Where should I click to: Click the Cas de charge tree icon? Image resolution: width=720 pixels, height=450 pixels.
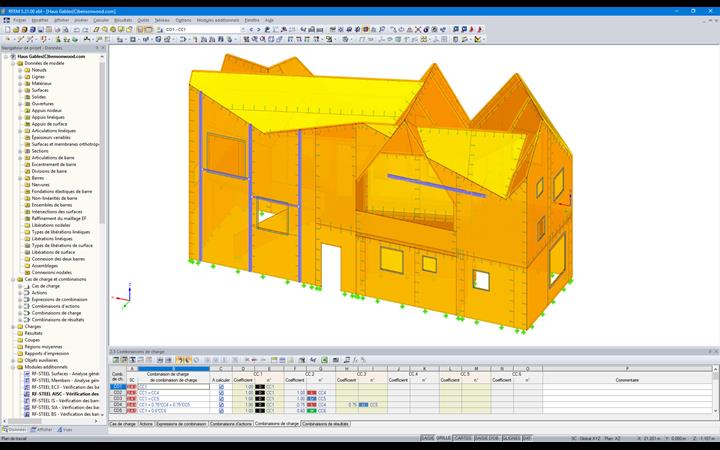[27, 286]
